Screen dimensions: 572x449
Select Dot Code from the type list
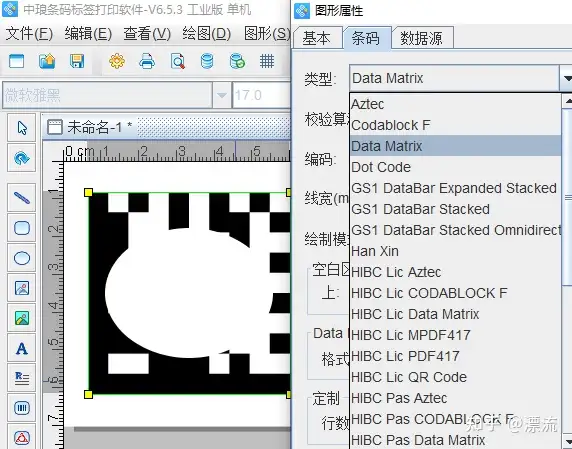[x=455, y=167]
